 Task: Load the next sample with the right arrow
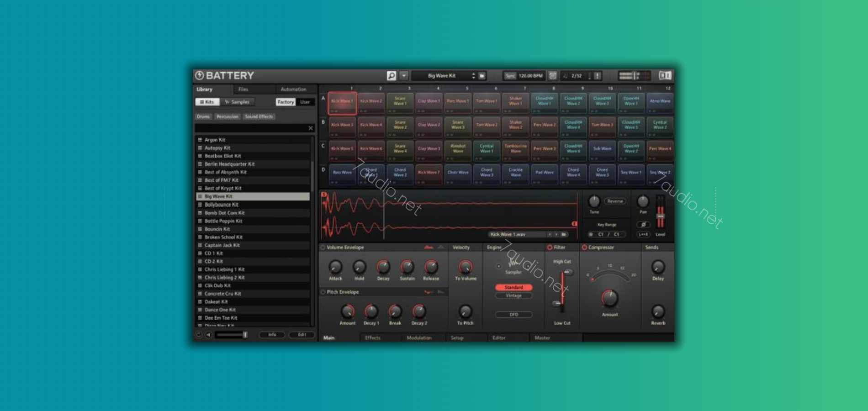pos(556,234)
